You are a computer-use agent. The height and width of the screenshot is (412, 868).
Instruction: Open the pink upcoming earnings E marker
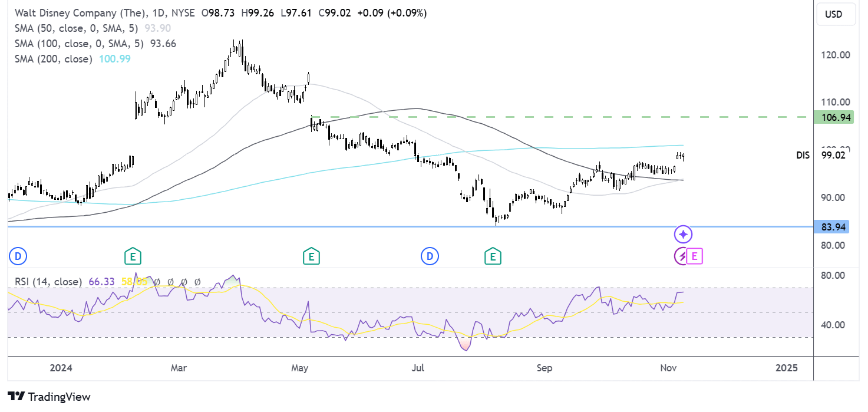tap(695, 256)
